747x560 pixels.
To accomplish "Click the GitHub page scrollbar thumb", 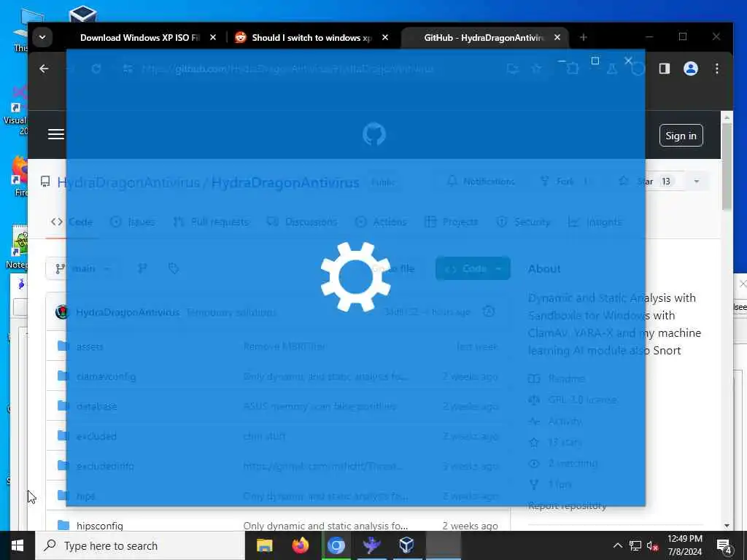I will 727,167.
